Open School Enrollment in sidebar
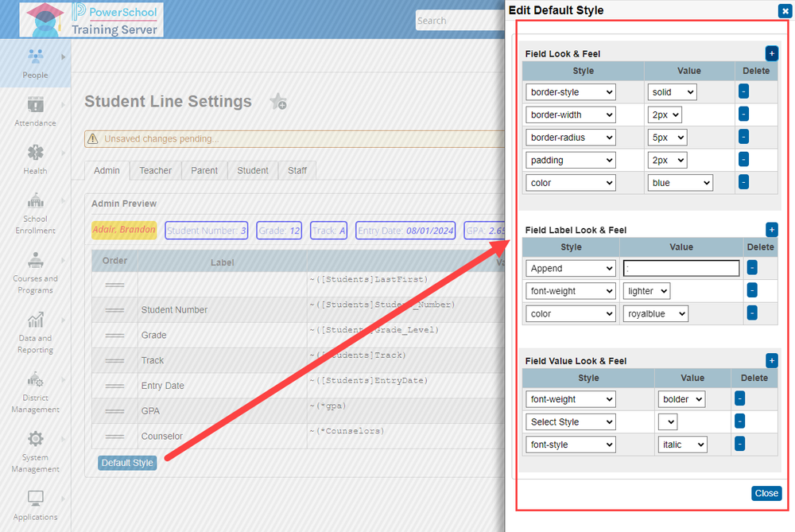 click(x=35, y=213)
